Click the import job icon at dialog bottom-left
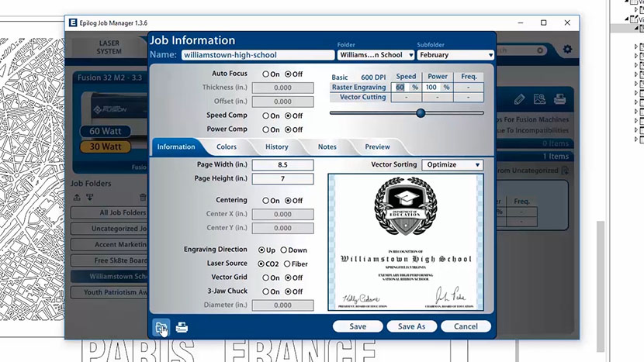This screenshot has height=362, width=644. tap(159, 327)
